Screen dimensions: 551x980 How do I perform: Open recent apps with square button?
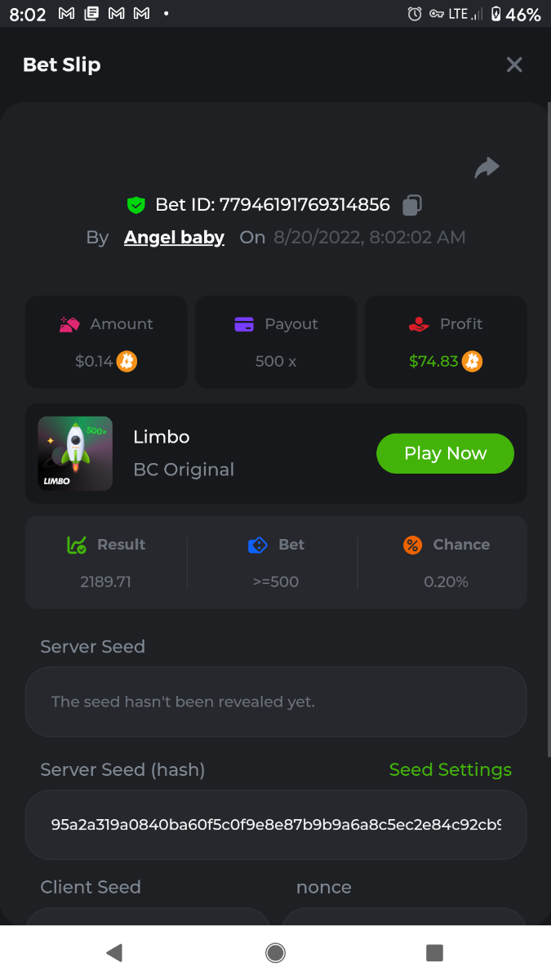(434, 952)
